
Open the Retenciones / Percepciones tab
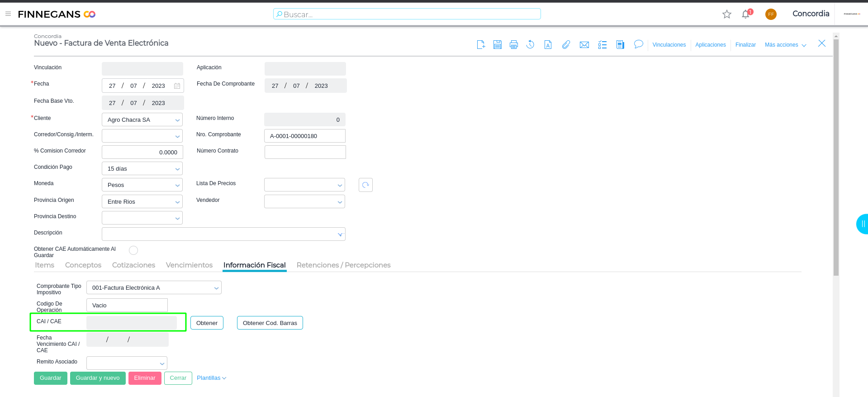[343, 265]
